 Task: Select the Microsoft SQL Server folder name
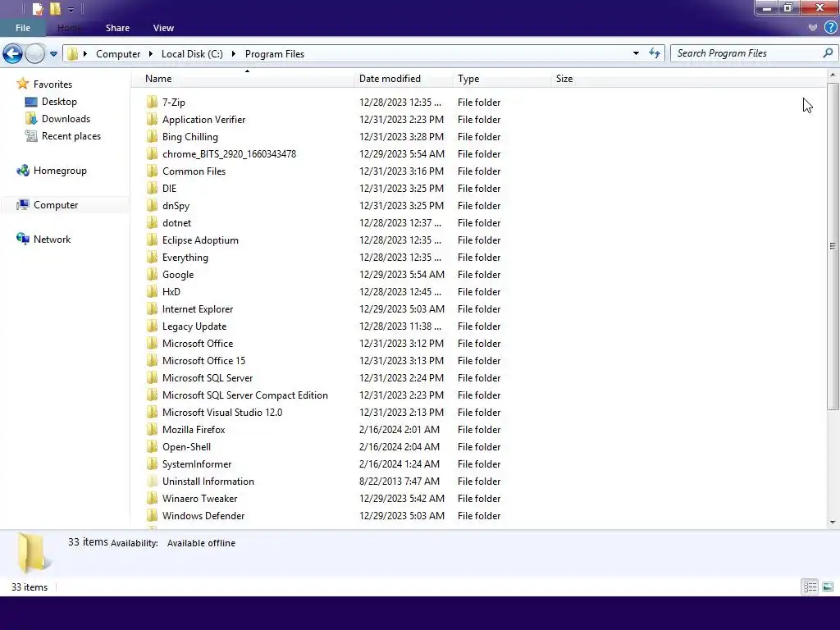(208, 377)
